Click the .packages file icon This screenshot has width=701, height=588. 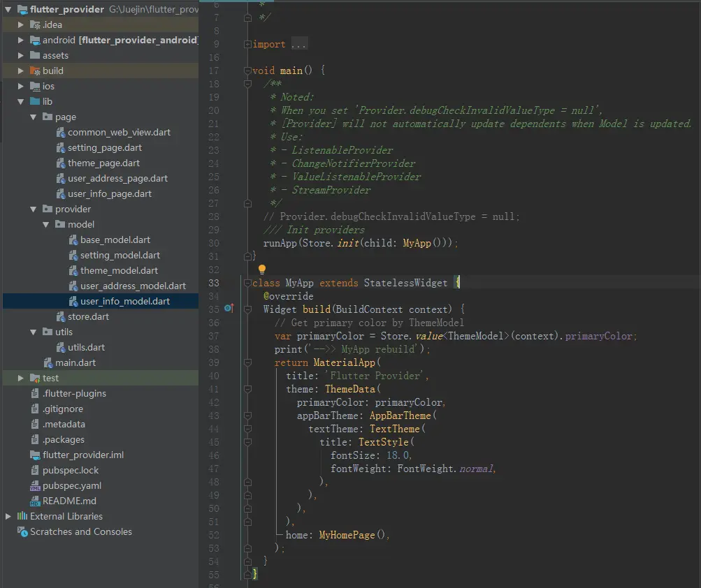35,439
